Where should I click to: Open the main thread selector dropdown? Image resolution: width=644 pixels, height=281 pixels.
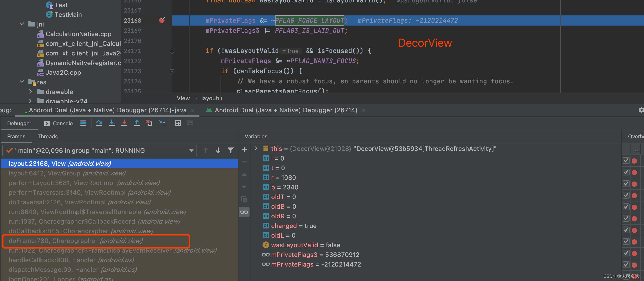[x=99, y=150]
